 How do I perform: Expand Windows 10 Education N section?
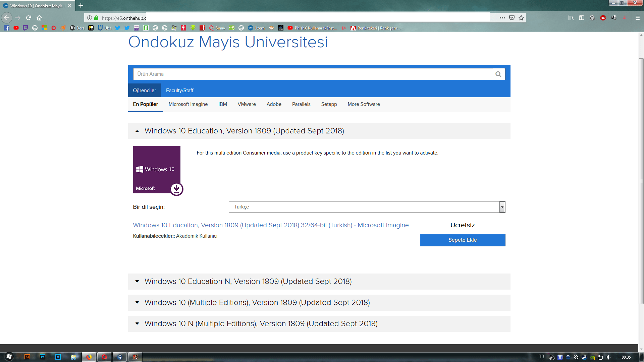click(x=137, y=282)
